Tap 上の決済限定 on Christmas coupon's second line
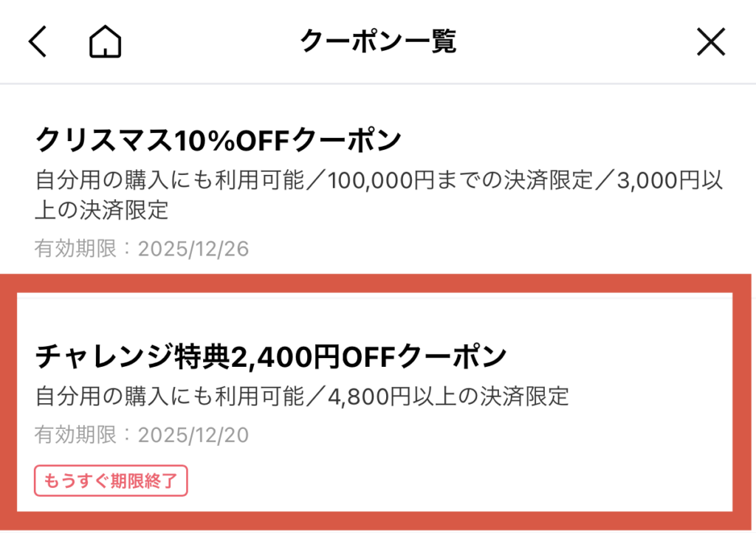The height and width of the screenshot is (533, 756). pos(102,210)
